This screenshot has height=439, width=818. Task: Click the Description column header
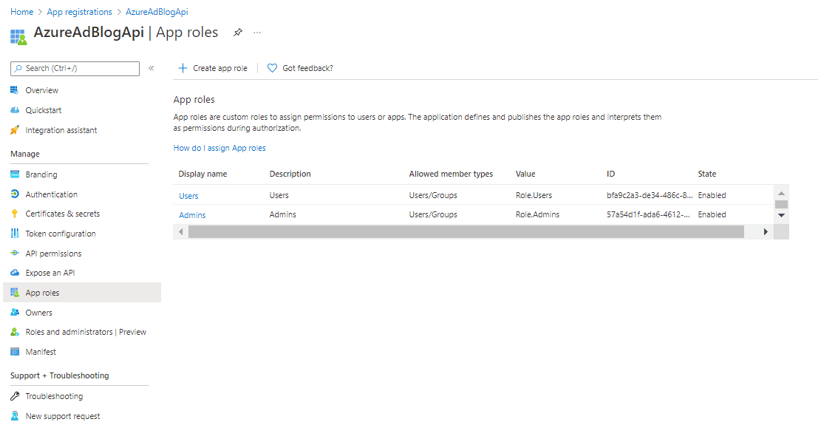tap(290, 174)
